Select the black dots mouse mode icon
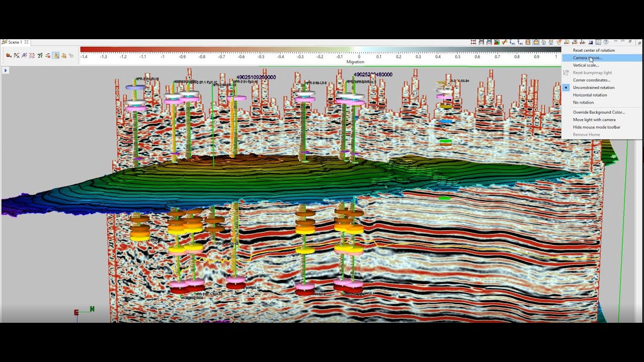The image size is (644, 362). click(x=40, y=55)
